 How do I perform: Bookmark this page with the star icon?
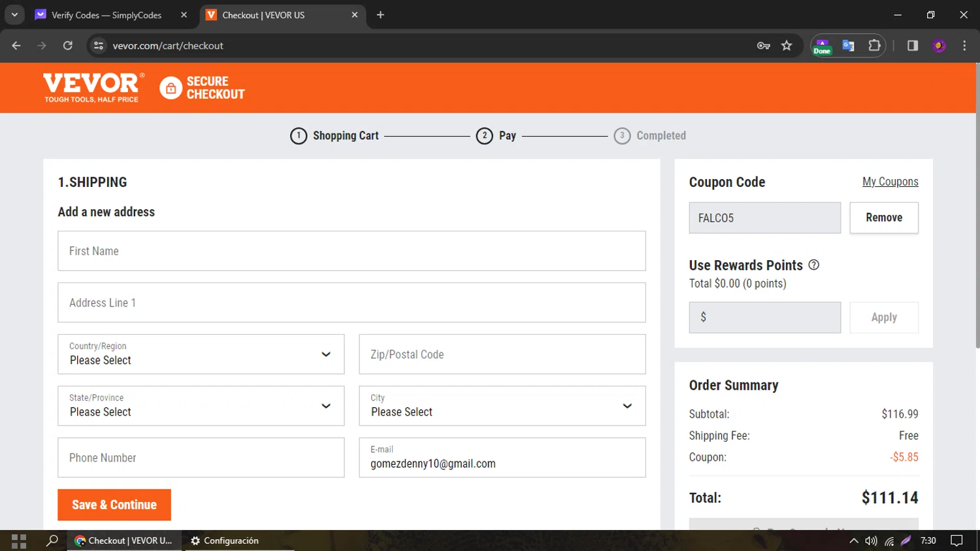click(x=787, y=46)
